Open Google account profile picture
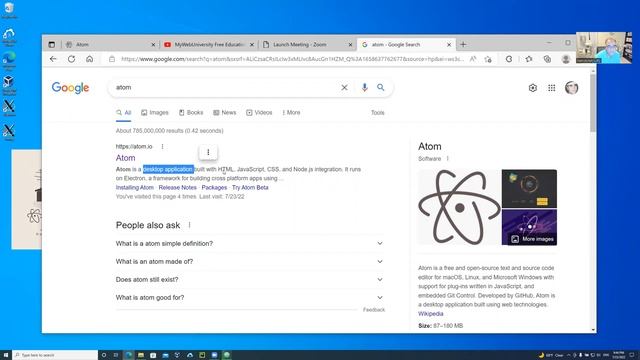 (x=571, y=88)
